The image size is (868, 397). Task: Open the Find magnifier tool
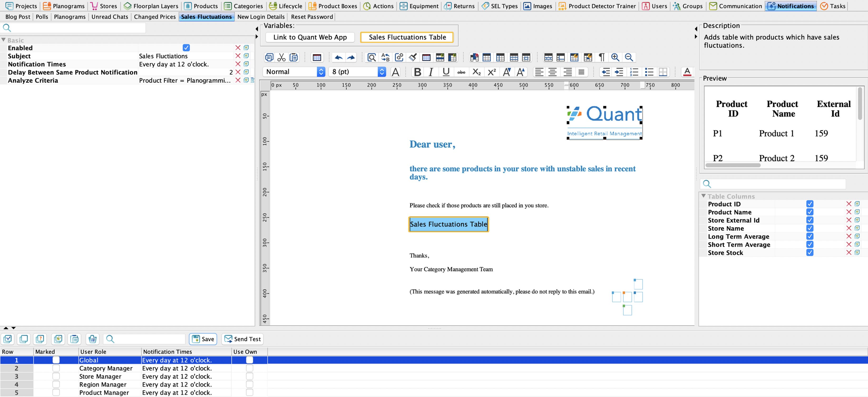371,57
